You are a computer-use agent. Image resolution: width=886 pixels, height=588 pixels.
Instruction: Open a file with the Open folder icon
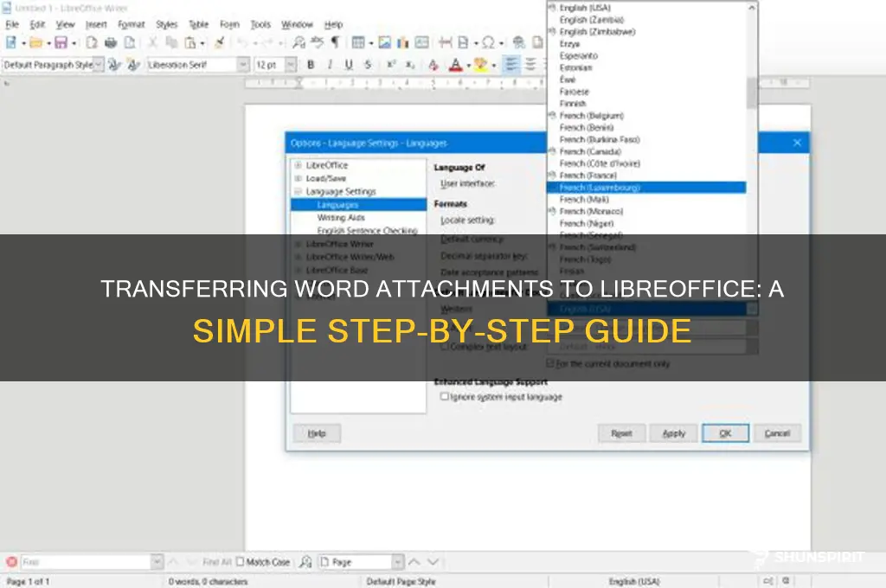pyautogui.click(x=35, y=42)
